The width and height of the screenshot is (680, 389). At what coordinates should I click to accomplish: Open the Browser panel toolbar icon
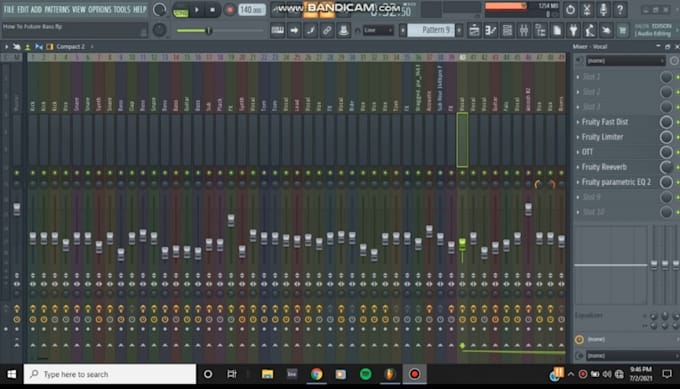click(x=540, y=30)
